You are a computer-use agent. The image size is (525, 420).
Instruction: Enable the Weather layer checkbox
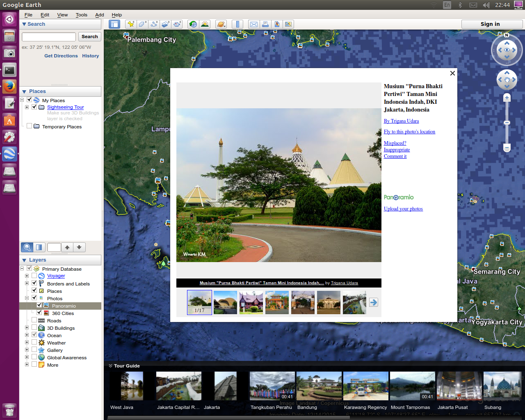tap(34, 342)
